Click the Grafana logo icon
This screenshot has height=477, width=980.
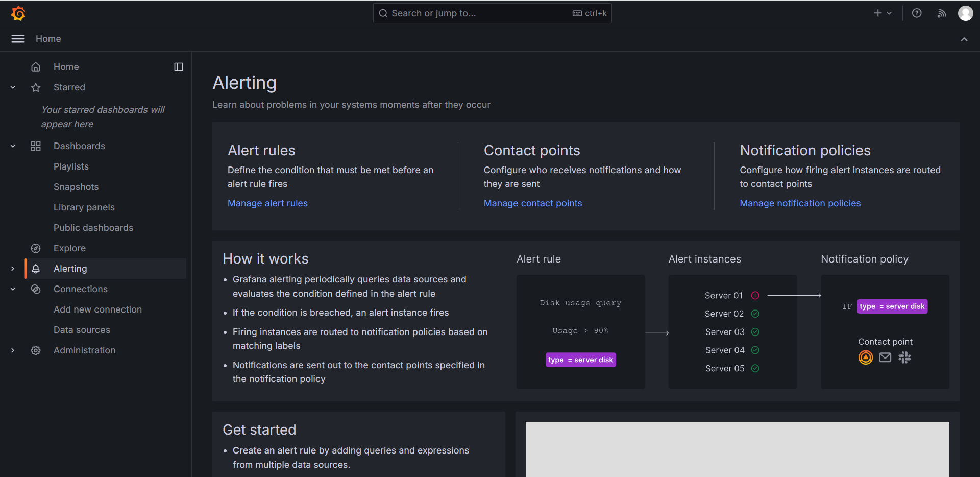point(18,13)
